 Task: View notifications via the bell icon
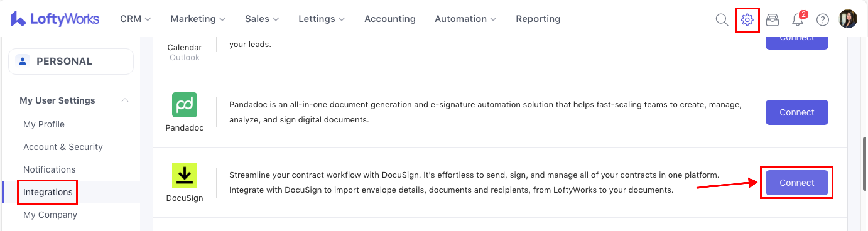pyautogui.click(x=797, y=19)
